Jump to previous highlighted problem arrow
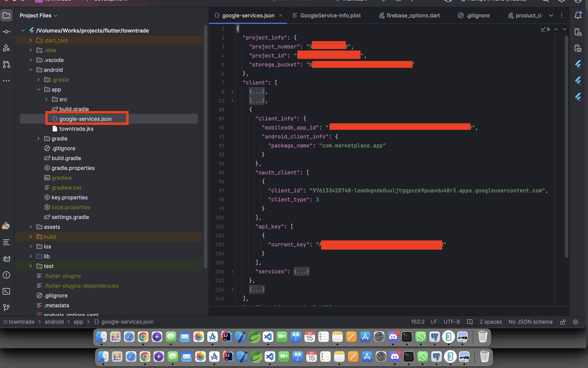The image size is (588, 368). coord(556,29)
